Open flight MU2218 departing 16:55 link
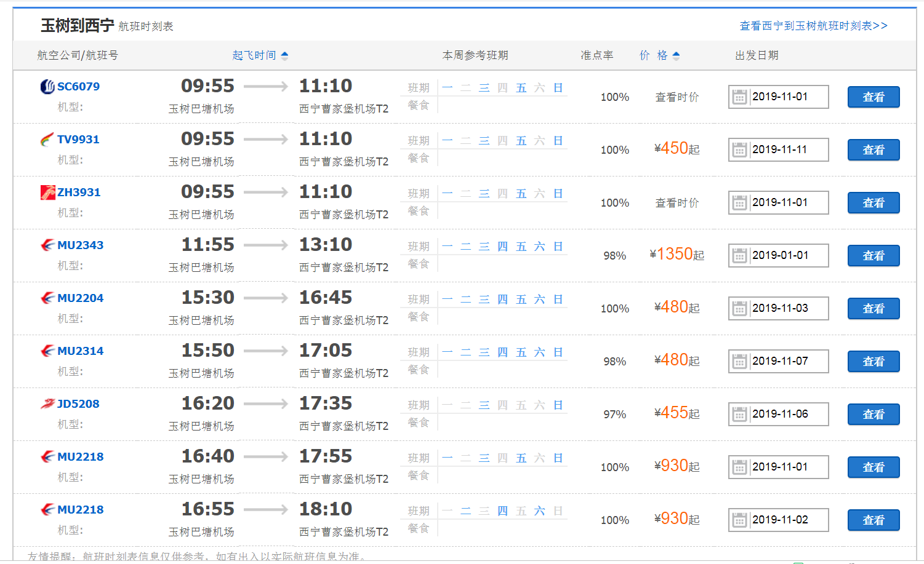The image size is (924, 564). click(x=80, y=510)
